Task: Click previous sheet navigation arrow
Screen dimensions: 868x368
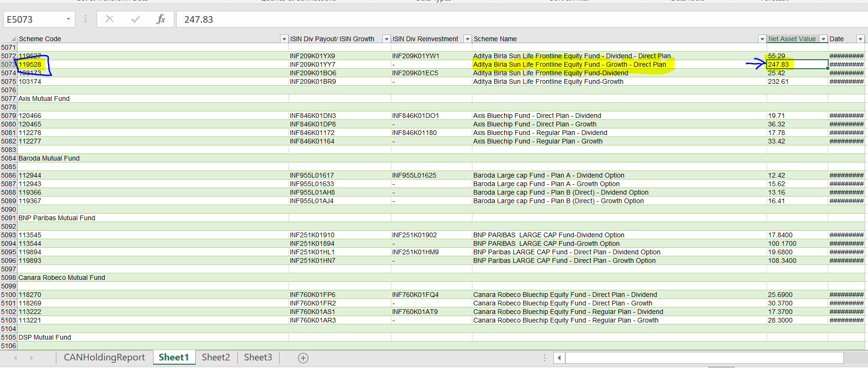Action: (x=15, y=358)
